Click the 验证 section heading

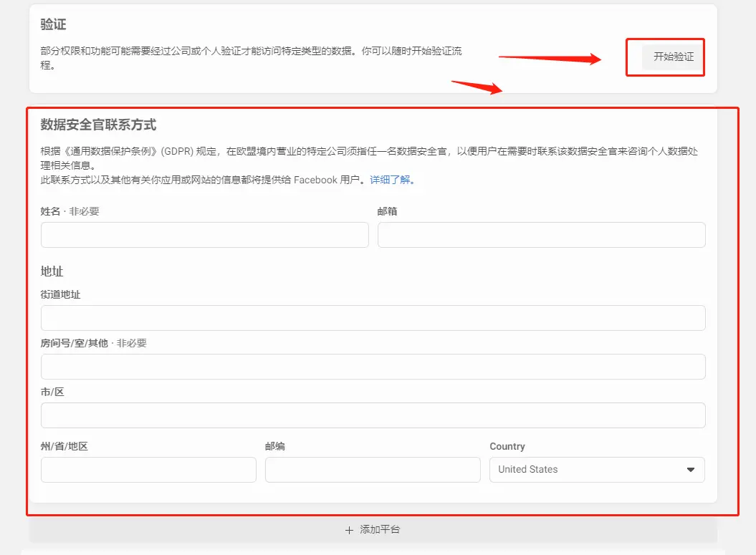(53, 24)
